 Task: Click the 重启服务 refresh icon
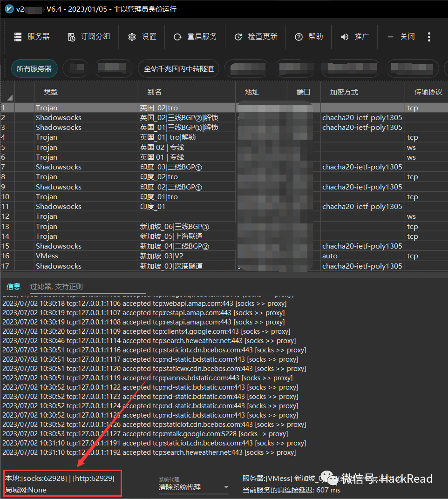point(178,37)
